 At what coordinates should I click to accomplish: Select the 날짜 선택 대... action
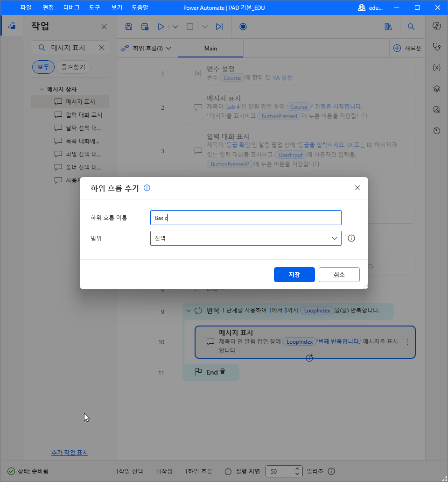coord(70,128)
